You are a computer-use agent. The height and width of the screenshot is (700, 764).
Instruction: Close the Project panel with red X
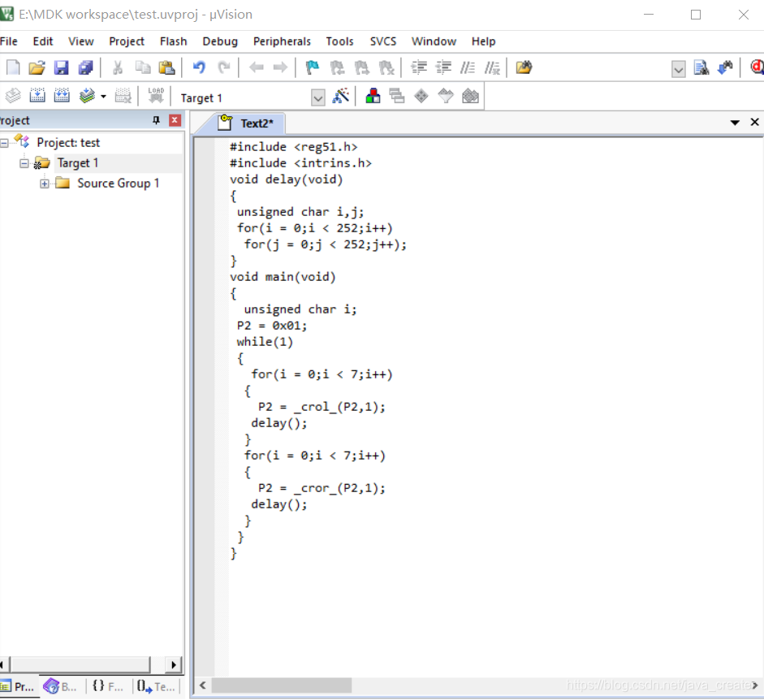pyautogui.click(x=175, y=120)
